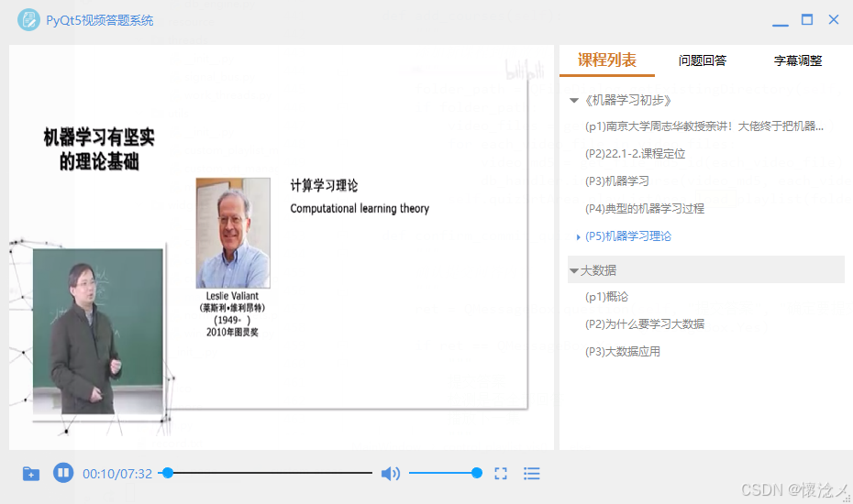Play lesson (P2)为什么要学习大数据
This screenshot has width=853, height=504.
click(x=645, y=324)
